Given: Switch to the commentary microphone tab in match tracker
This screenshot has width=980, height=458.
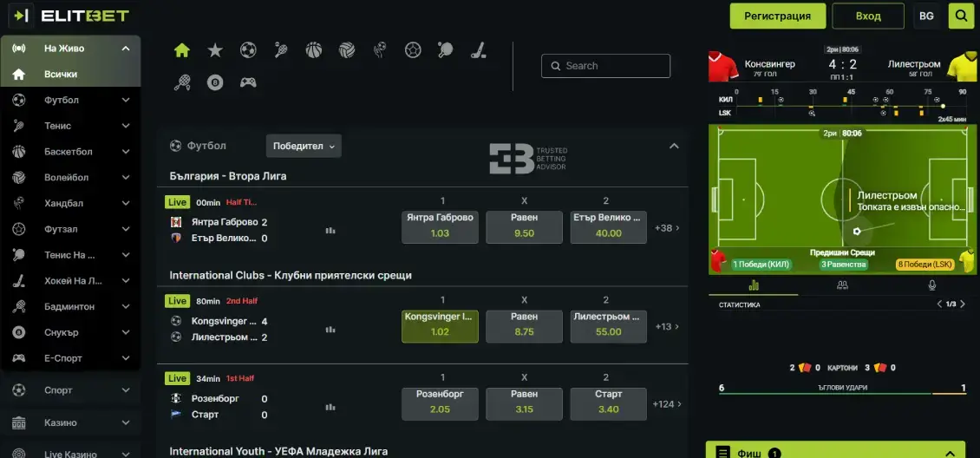Looking at the screenshot, I should pos(932,285).
